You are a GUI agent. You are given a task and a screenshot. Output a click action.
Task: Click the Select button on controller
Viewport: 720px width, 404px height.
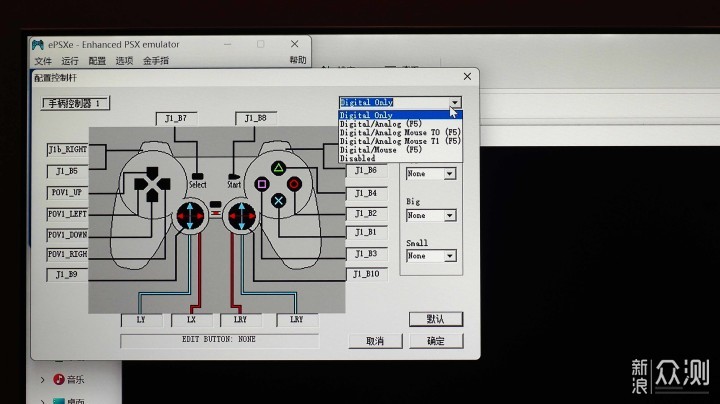197,176
